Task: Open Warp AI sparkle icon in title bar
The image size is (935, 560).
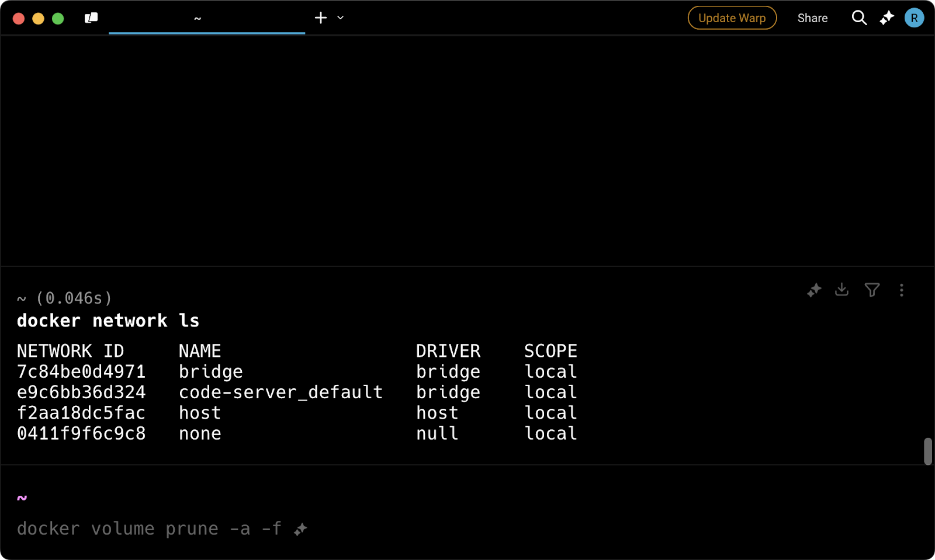Action: [x=887, y=18]
